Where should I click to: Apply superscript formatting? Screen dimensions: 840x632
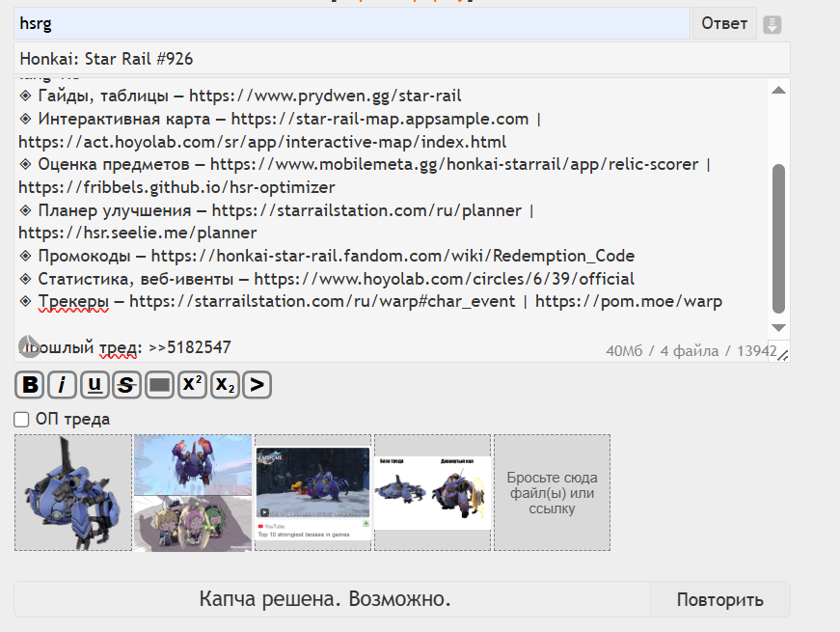(192, 384)
